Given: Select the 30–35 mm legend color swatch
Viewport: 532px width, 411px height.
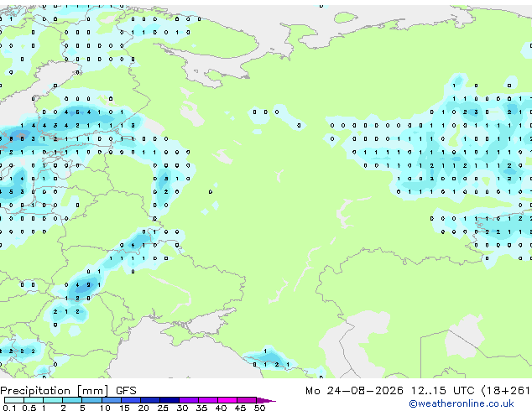Looking at the screenshot, I should 189,400.
